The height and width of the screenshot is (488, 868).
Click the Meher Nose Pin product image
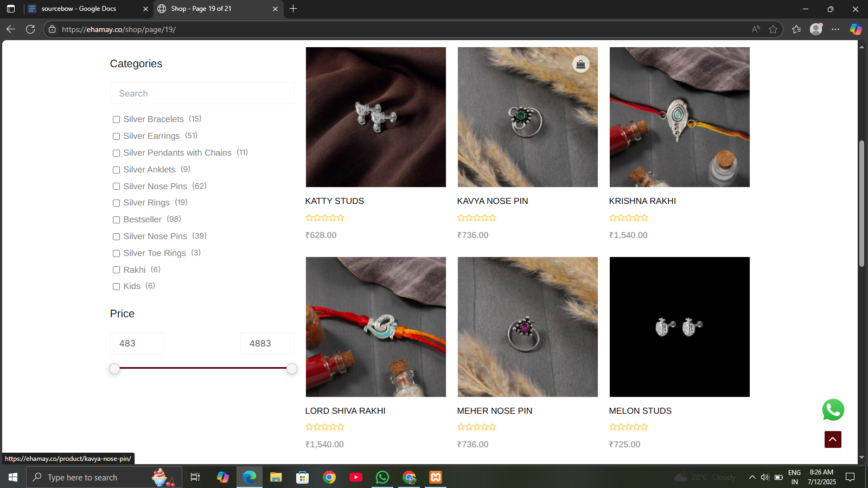[528, 327]
